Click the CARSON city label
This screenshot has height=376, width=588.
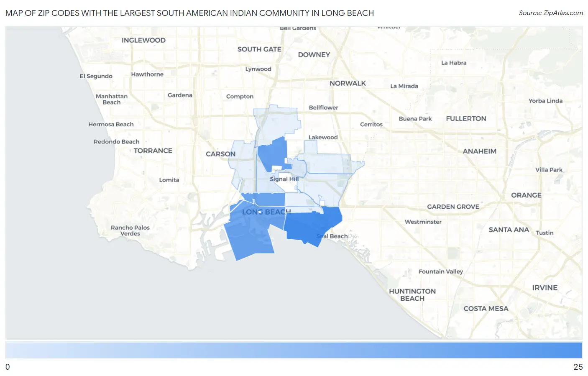click(220, 154)
